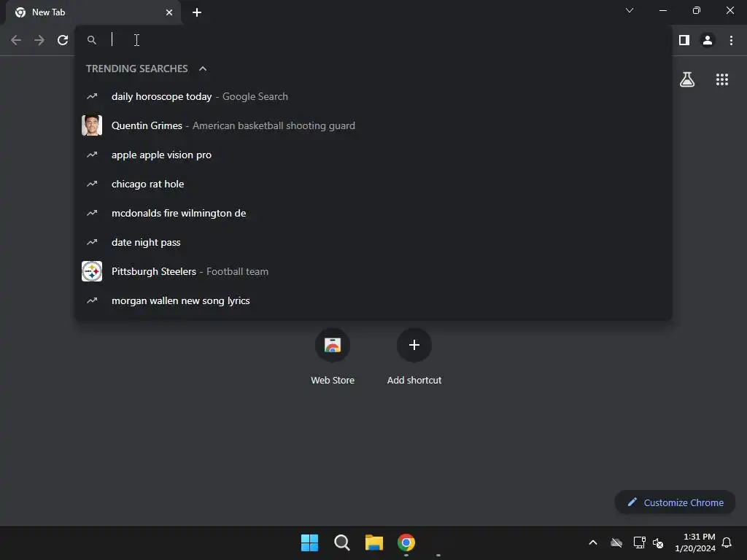This screenshot has width=747, height=560.
Task: Restore down the Chrome window
Action: pyautogui.click(x=697, y=10)
